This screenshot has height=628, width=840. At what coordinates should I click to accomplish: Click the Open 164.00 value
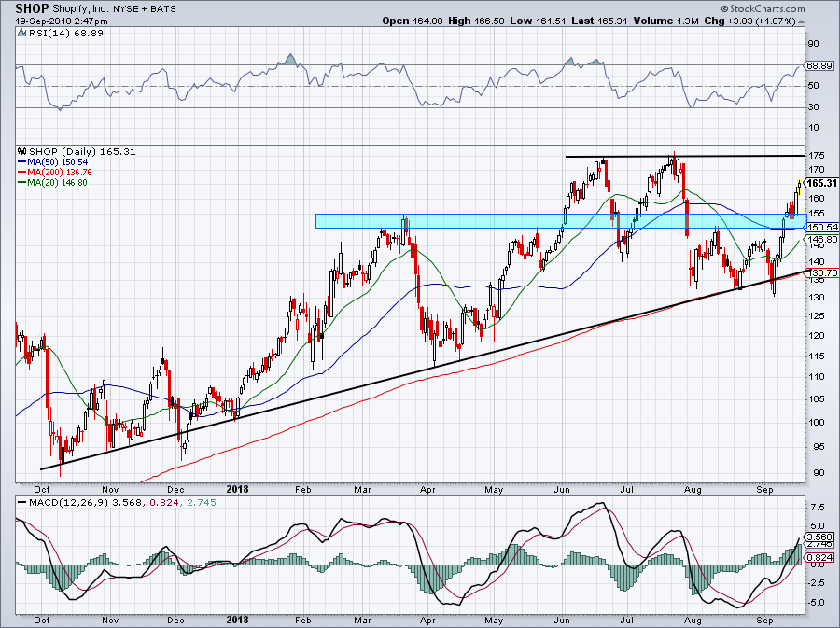point(413,21)
